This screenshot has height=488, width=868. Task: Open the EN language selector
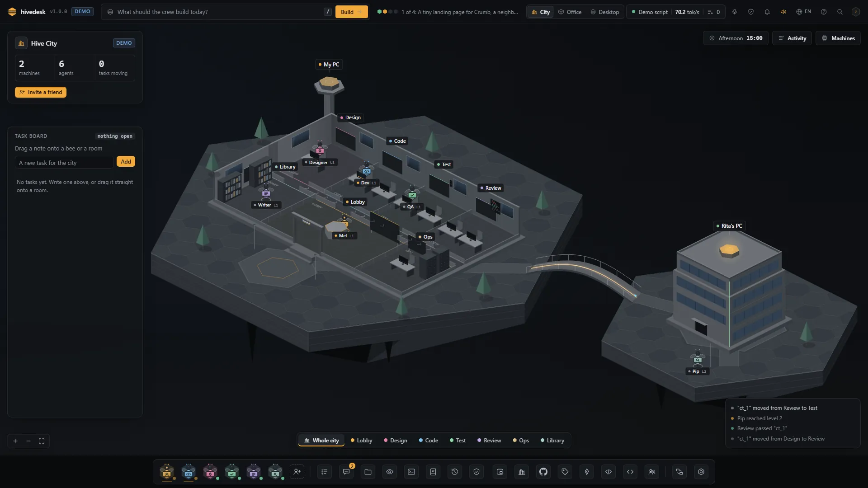coord(804,12)
